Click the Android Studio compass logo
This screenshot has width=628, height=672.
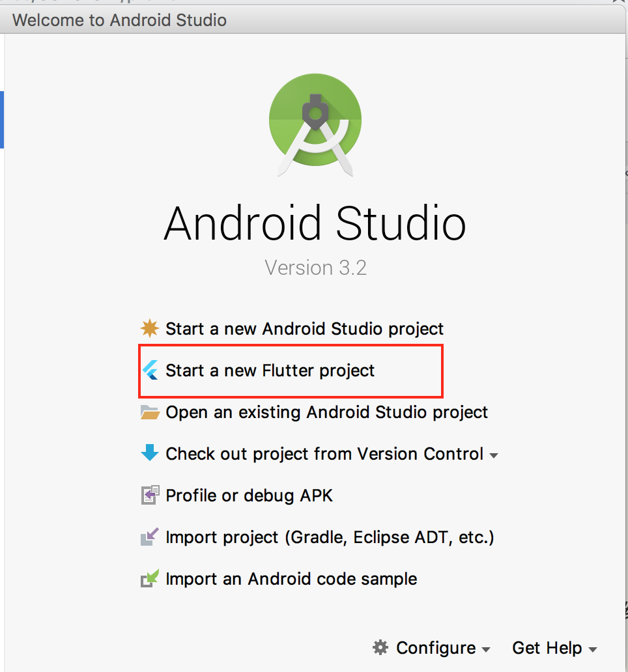click(315, 129)
